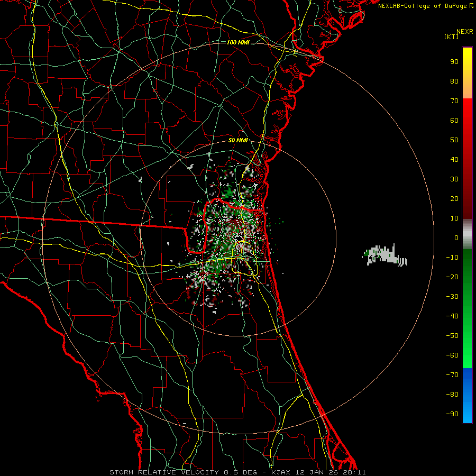This screenshot has width=476, height=476.
Task: Click the -50 value on velocity scale
Action: click(x=452, y=336)
